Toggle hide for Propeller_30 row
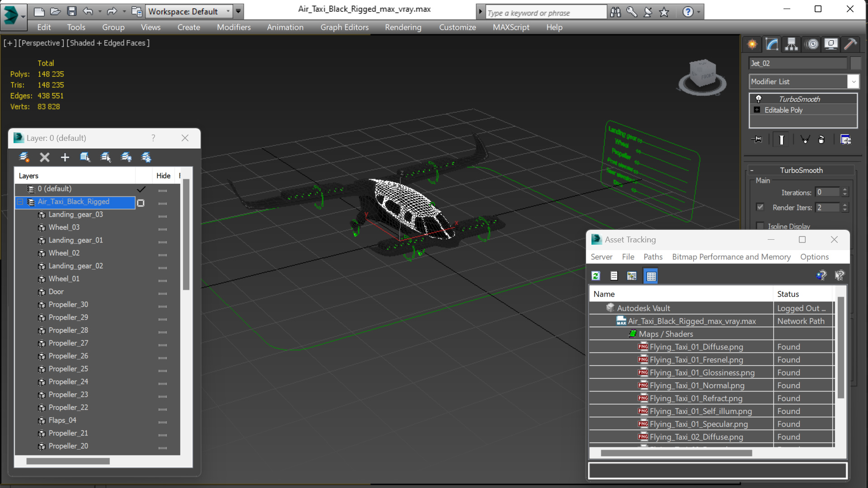 [163, 306]
